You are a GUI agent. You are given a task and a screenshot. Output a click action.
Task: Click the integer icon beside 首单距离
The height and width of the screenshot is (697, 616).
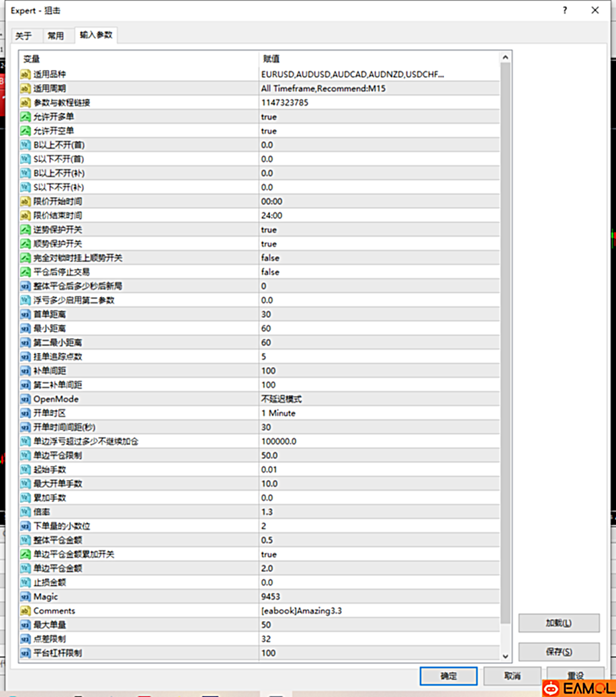tap(26, 315)
